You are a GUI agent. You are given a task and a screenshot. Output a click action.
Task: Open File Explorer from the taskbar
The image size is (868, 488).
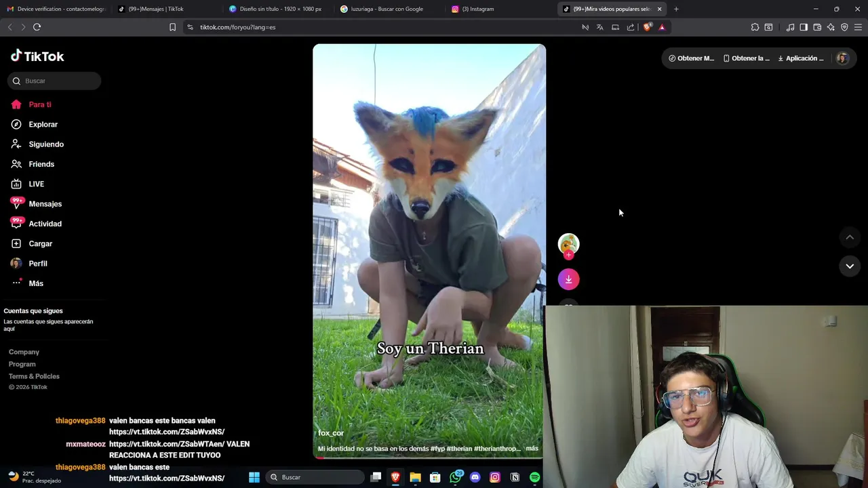[x=415, y=477]
